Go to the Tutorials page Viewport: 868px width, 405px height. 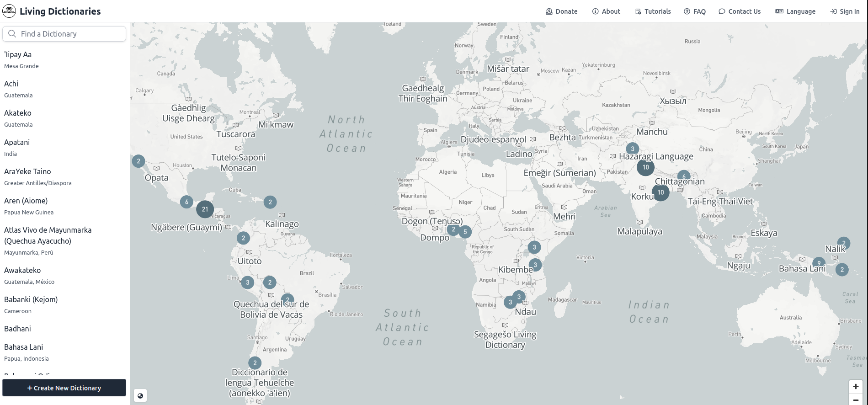click(653, 11)
